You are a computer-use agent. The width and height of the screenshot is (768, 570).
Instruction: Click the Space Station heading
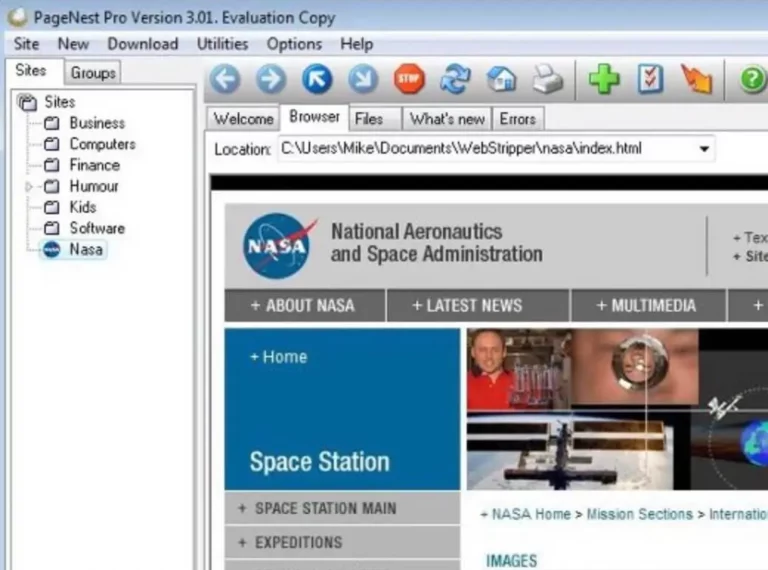click(x=319, y=462)
